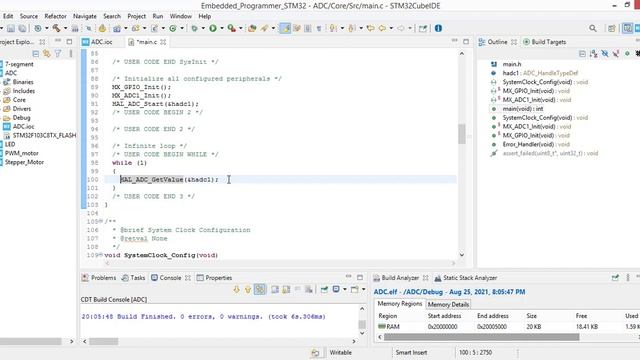Click the Open Perspective icon
This screenshot has width=640, height=360.
(x=611, y=28)
